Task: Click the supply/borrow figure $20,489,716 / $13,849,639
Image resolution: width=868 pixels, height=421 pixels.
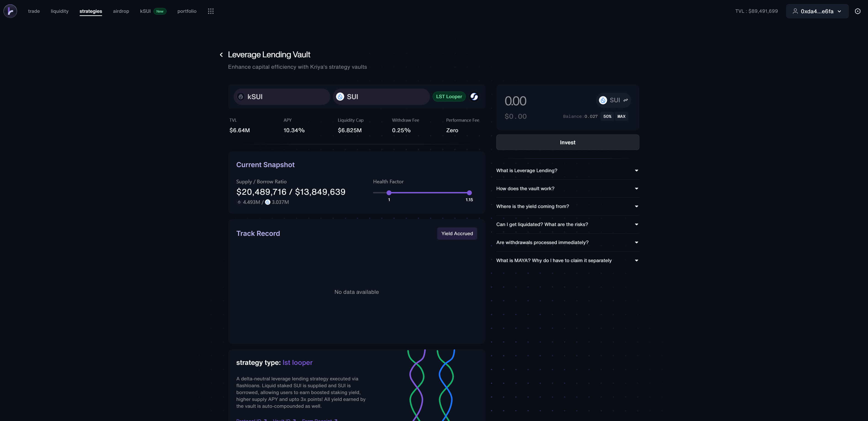Action: click(x=291, y=192)
